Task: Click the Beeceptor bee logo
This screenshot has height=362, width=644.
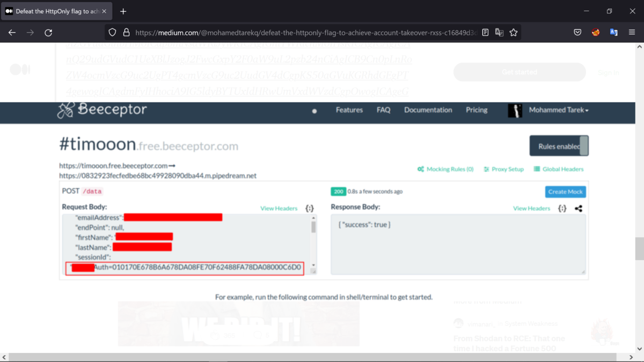Action: point(102,110)
